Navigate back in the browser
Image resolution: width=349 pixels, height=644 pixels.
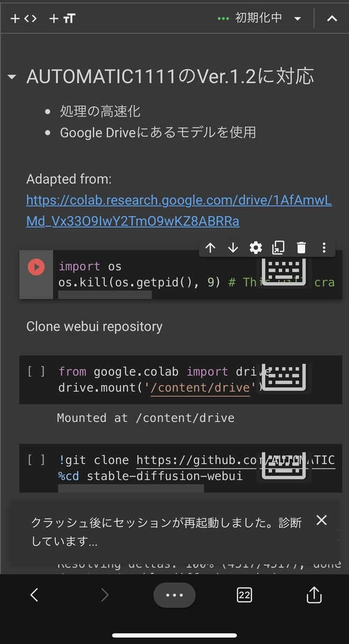(x=35, y=595)
